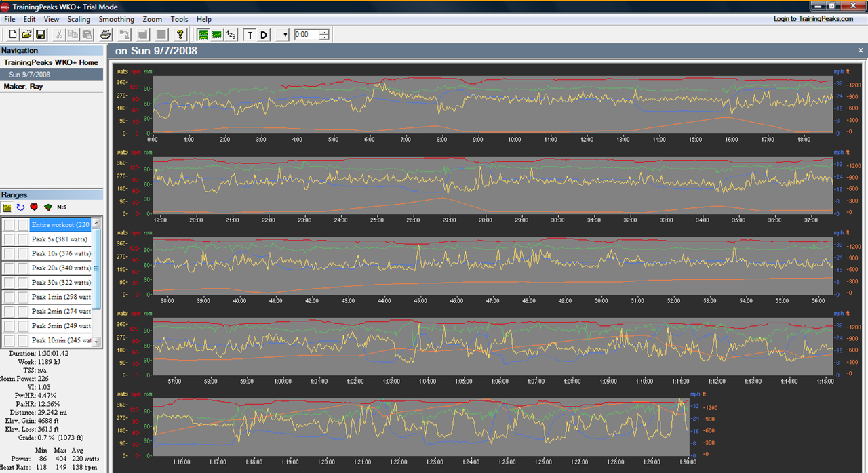868x473 pixels.
Task: Tick the first checkbox beside Peak 1min
Action: pos(9,297)
